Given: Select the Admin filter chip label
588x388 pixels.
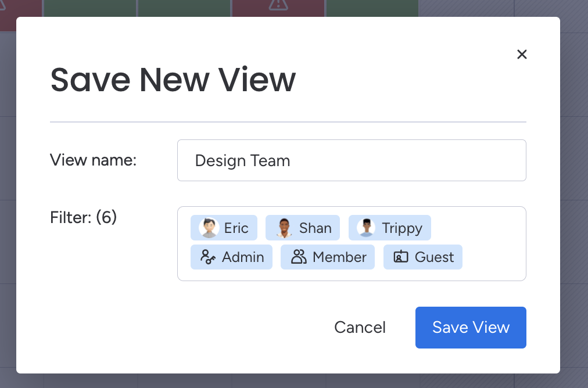Looking at the screenshot, I should click(243, 257).
